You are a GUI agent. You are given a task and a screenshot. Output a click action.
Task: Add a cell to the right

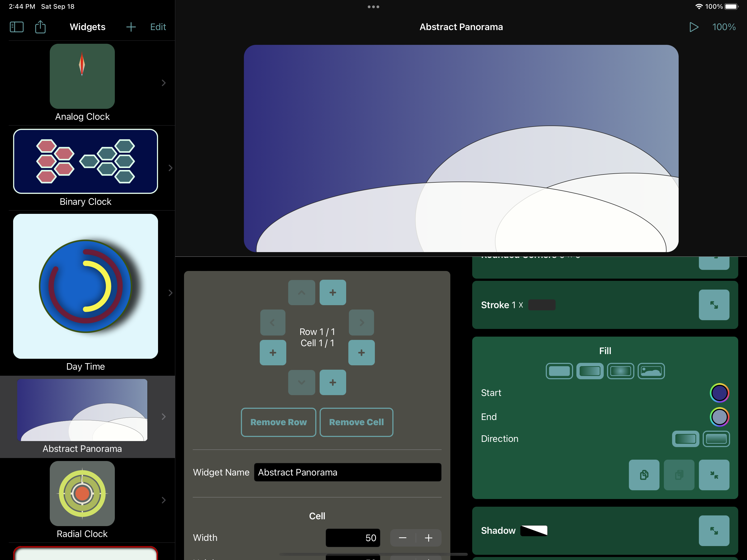(361, 353)
